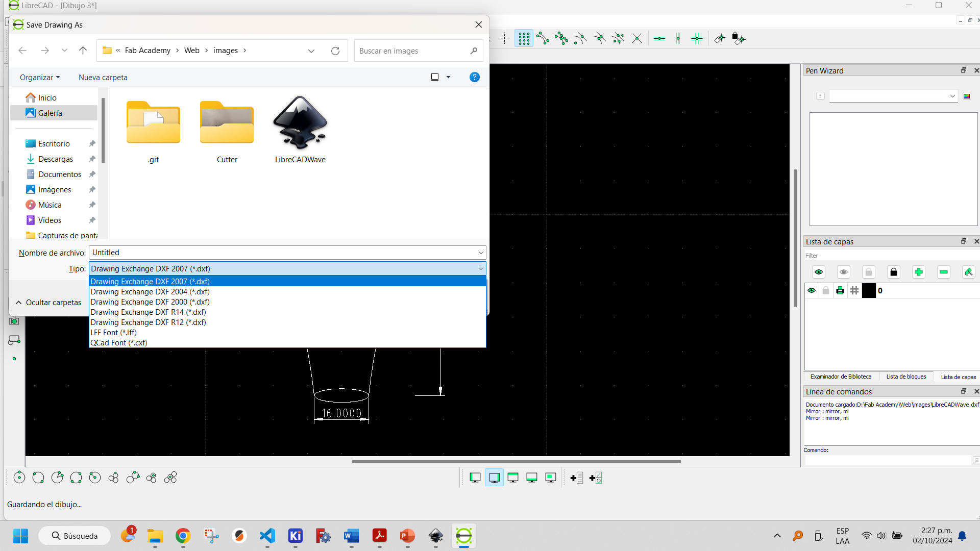Screen dimensions: 980x551
Task: Enable Restrict Horizontal snapping
Action: [x=659, y=38]
